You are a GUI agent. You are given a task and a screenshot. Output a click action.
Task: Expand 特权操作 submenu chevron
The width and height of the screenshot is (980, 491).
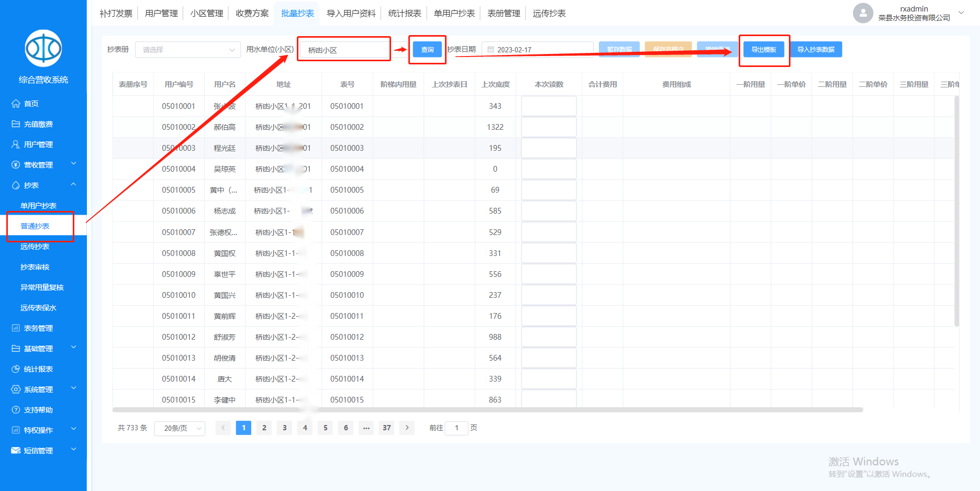coord(74,429)
